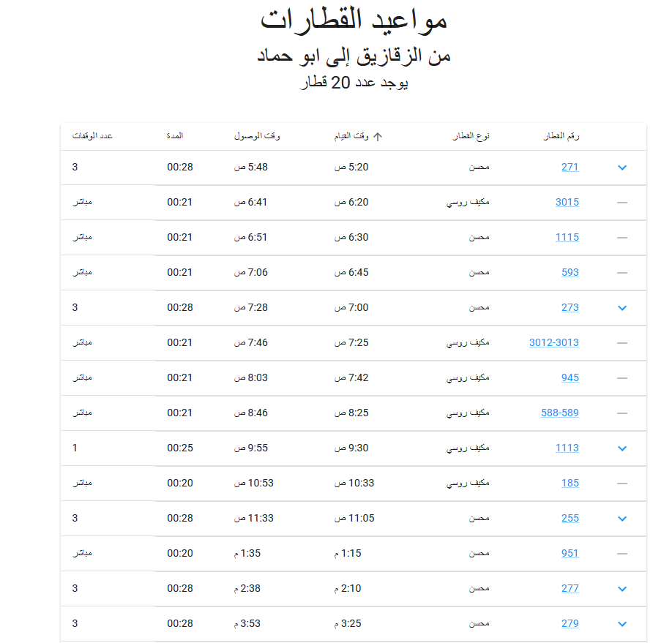Image resolution: width=672 pixels, height=643 pixels.
Task: Open the 588-589 train link
Action: [x=560, y=413]
